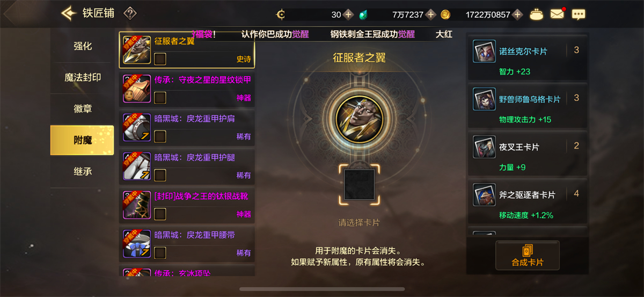
Task: Switch to the 强化 tab
Action: 83,46
